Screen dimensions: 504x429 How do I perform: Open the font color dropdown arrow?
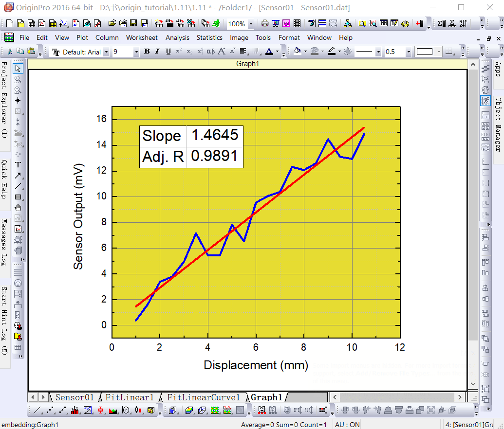point(277,52)
